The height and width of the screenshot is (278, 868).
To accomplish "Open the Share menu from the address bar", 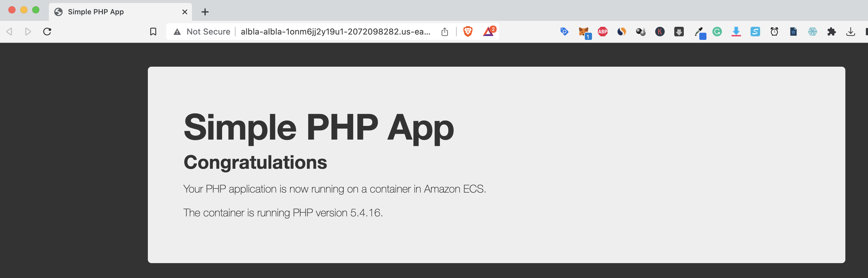I will [x=445, y=31].
